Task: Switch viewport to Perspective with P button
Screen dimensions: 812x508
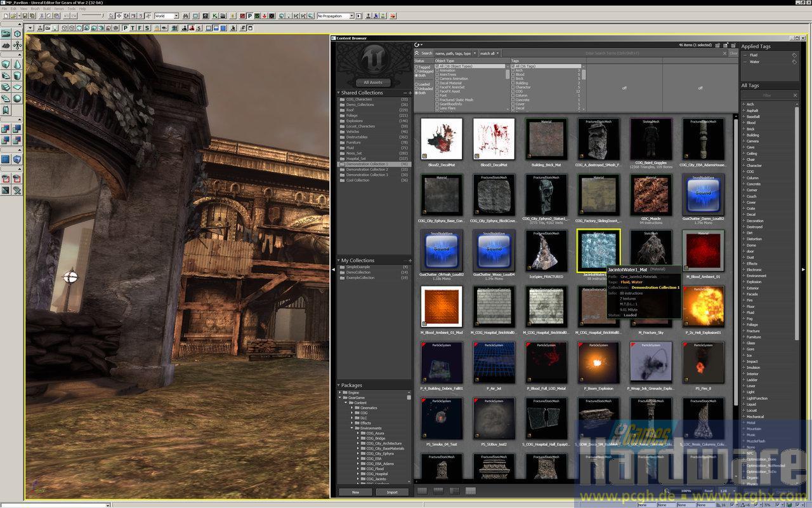Action: click(x=125, y=28)
